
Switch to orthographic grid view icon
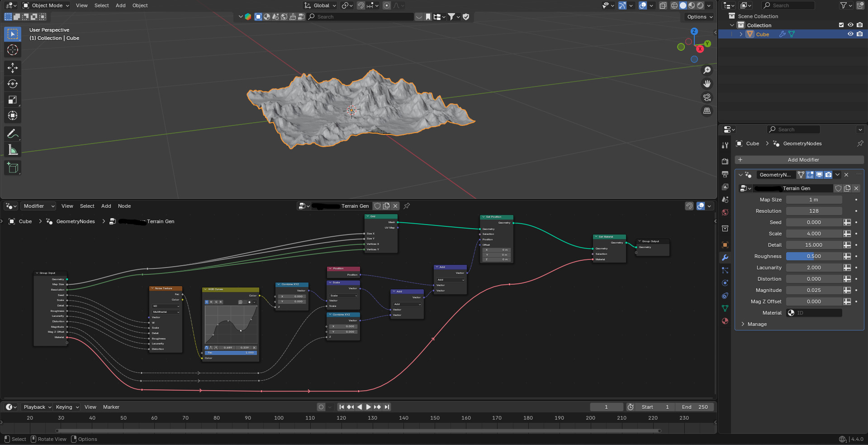click(x=707, y=111)
